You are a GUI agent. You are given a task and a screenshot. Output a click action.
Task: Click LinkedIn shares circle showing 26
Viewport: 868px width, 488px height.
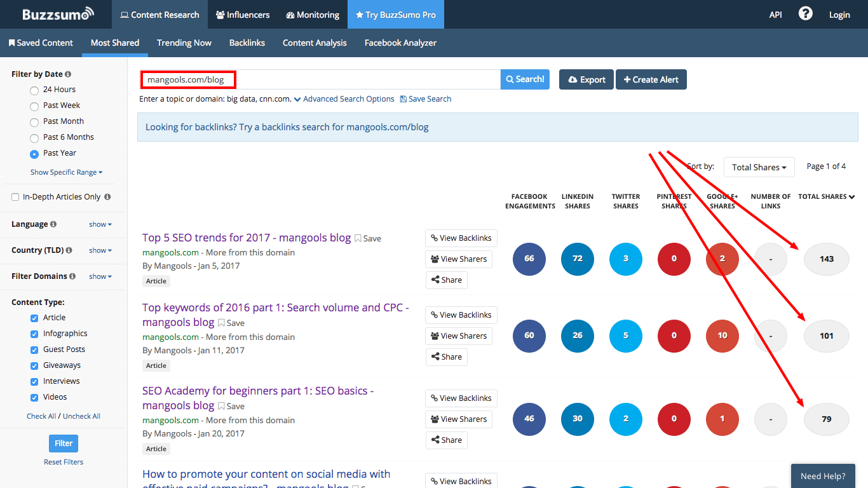(578, 335)
